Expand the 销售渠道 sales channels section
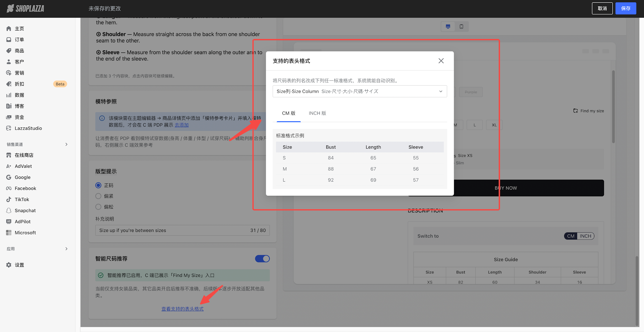Screen dimensions: 644x332 pyautogui.click(x=66, y=144)
